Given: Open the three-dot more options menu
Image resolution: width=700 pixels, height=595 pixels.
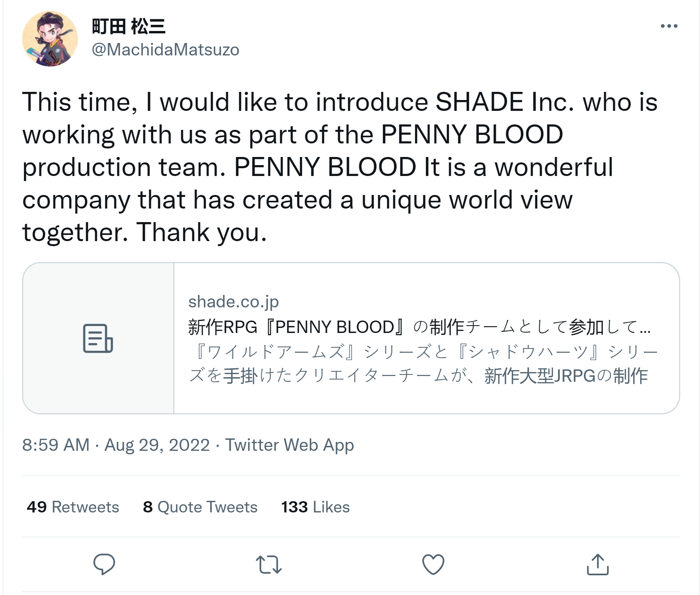Looking at the screenshot, I should 669,26.
